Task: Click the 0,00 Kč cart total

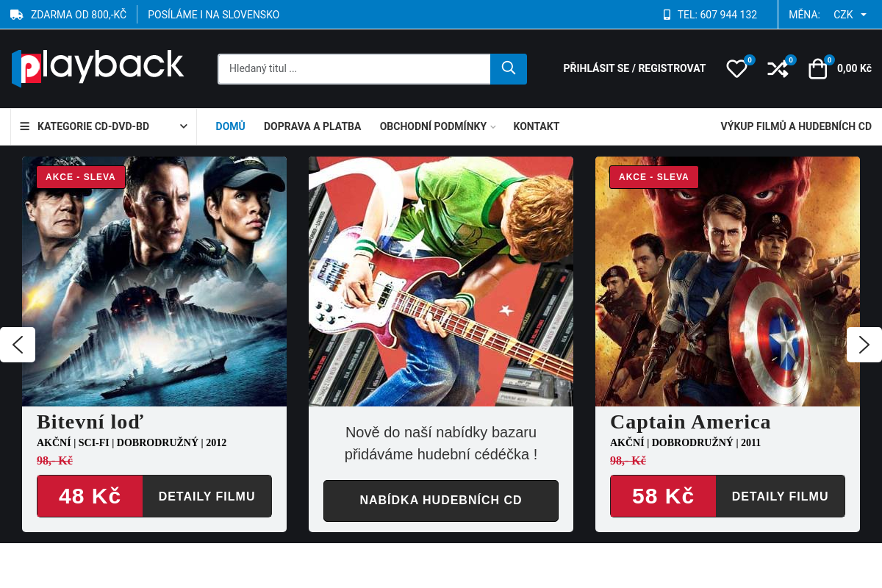Action: [x=854, y=68]
